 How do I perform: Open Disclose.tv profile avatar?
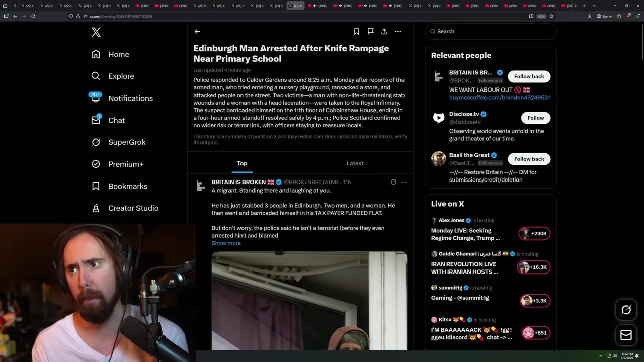(439, 118)
